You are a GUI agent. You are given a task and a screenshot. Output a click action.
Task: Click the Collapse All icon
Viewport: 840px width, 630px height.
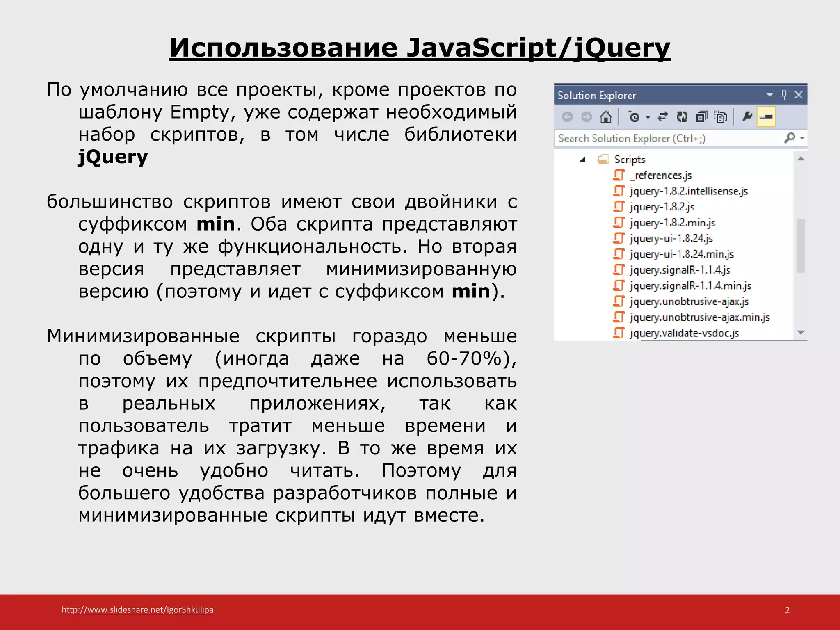[x=701, y=117]
